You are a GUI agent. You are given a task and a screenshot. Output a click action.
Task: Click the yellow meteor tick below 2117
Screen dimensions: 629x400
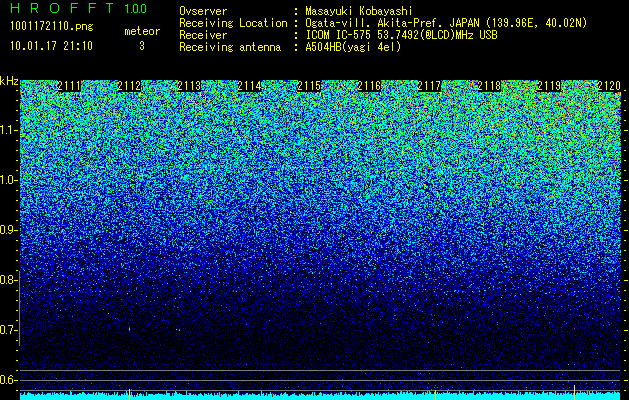[x=436, y=395]
